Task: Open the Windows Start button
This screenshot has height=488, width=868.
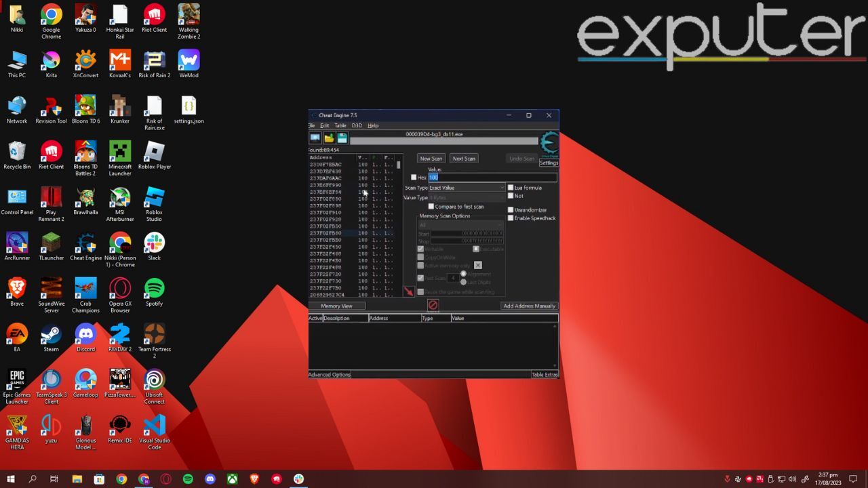Action: click(x=11, y=479)
